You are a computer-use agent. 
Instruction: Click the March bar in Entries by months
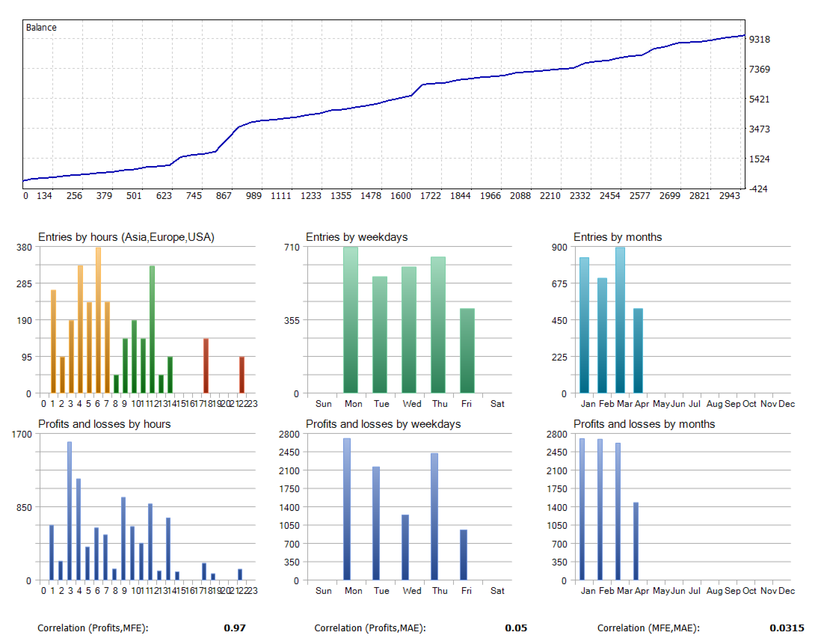620,320
